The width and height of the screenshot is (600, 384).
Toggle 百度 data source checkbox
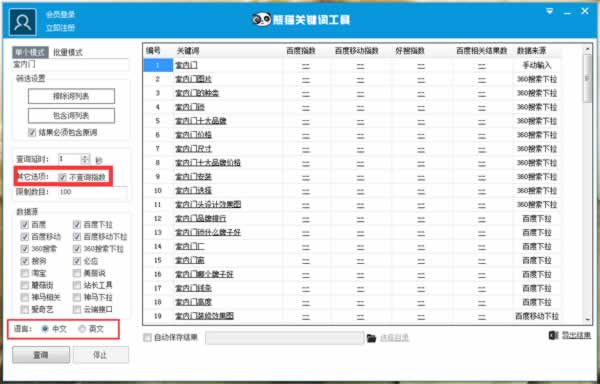point(25,225)
